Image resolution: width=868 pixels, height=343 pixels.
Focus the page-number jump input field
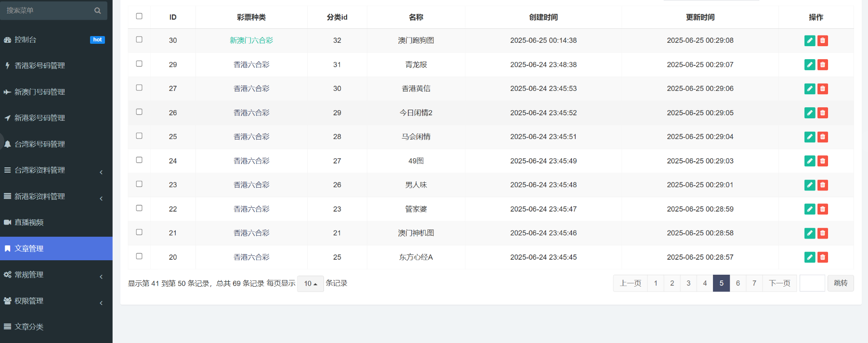point(812,283)
